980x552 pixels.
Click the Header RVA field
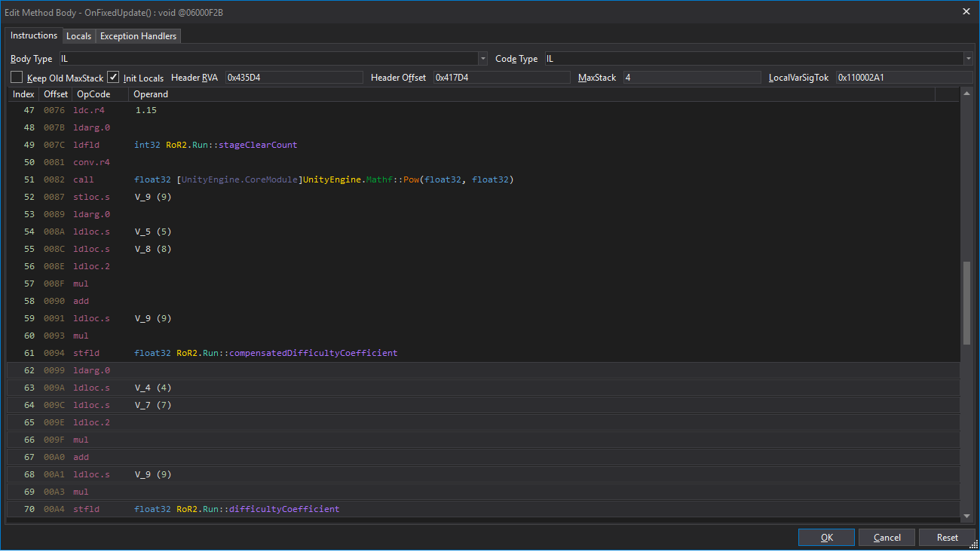294,78
